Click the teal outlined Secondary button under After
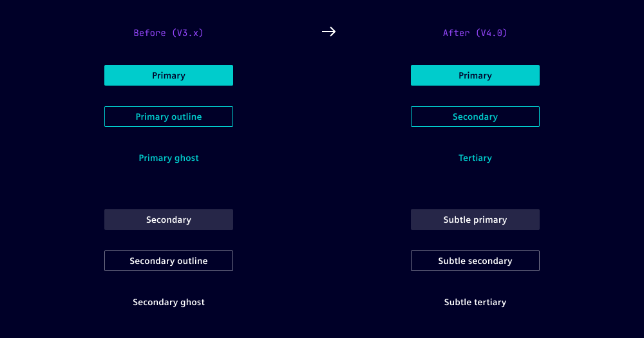This screenshot has width=644, height=338. click(475, 117)
